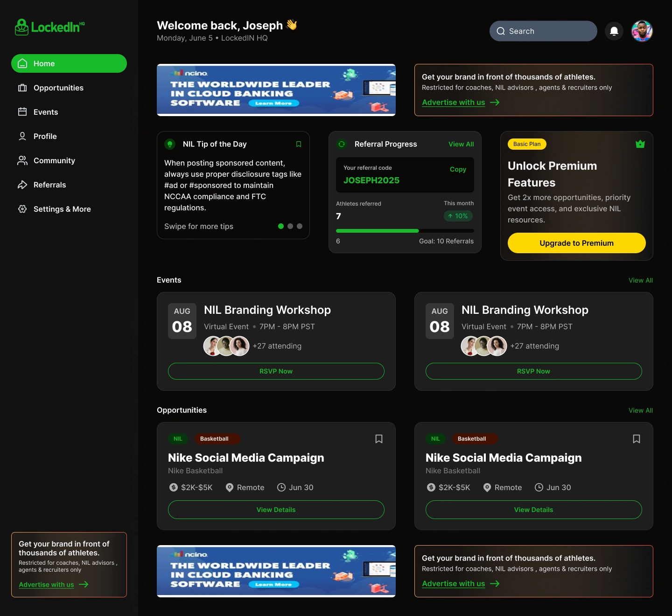Click the clock icon on right Nike card
The width and height of the screenshot is (672, 616).
tap(539, 487)
